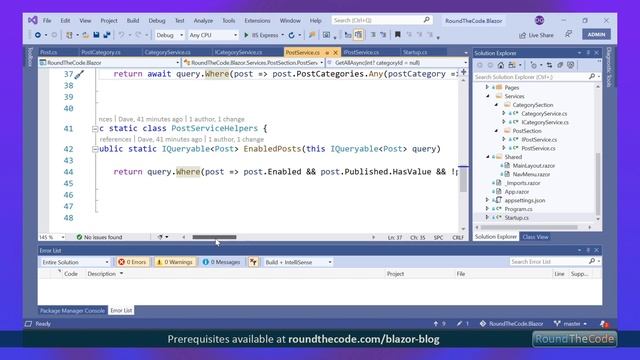This screenshot has width=640, height=360.
Task: Click the No issues found indicator
Action: [x=99, y=237]
